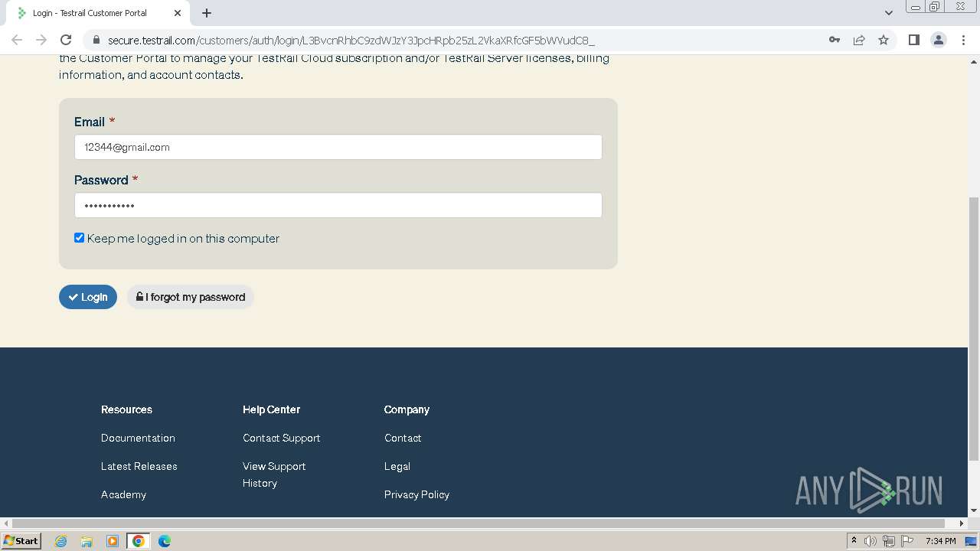980x551 pixels.
Task: Close the Testrail Customer Portal tab
Action: coord(177,13)
